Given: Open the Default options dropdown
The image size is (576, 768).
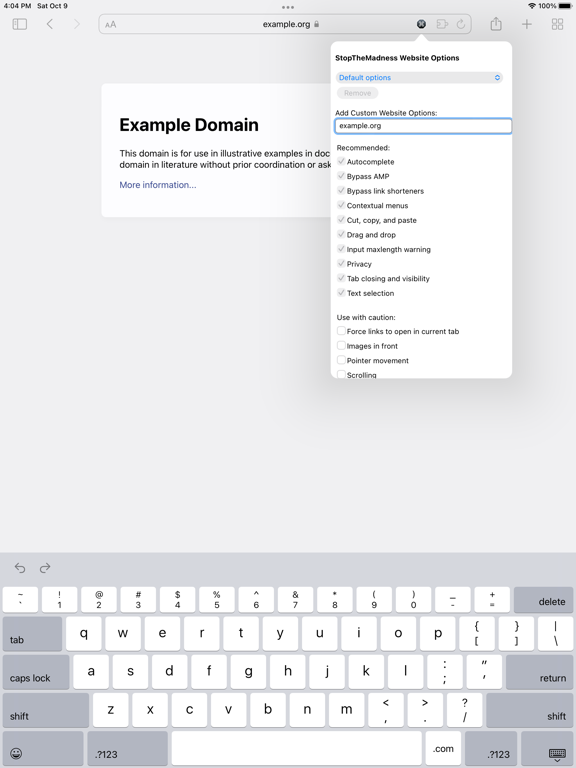Looking at the screenshot, I should click(419, 77).
